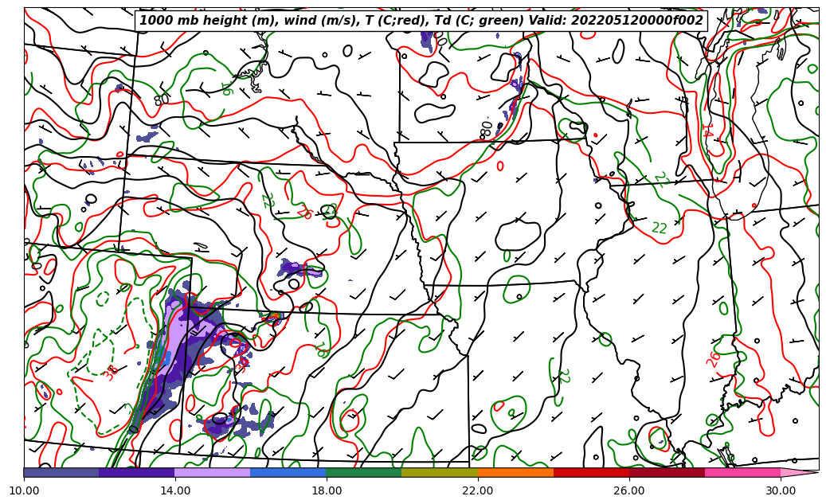
Task: Pick the orange colorbar segment
Action: 515,472
